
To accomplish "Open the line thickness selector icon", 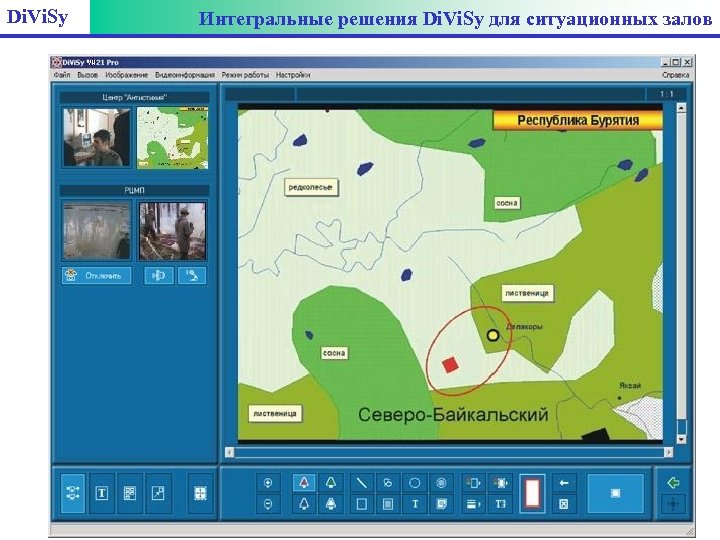I will pos(473,504).
